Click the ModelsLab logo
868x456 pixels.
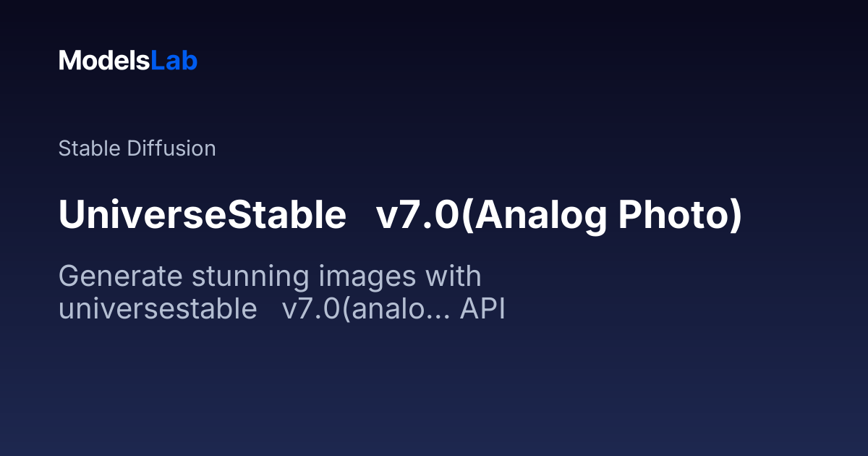(128, 61)
